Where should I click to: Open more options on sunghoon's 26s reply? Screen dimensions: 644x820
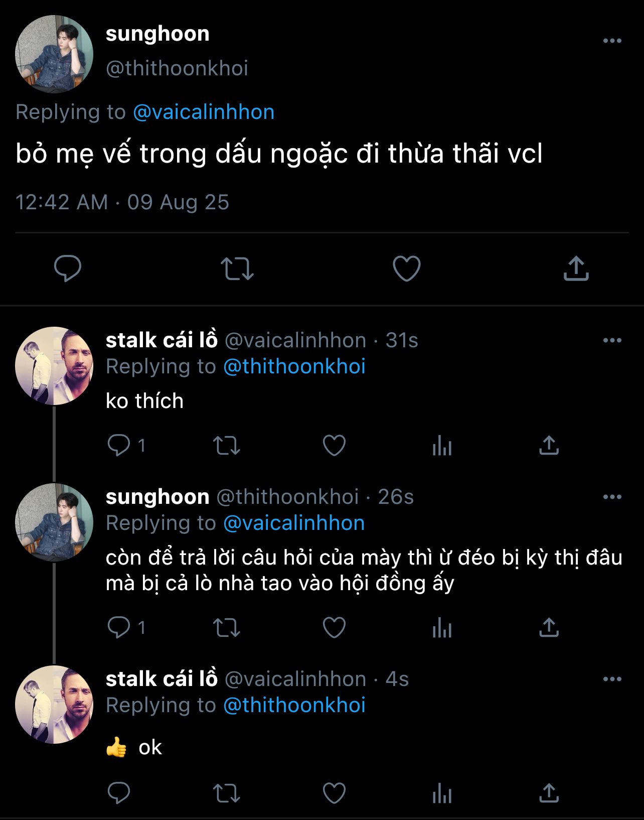612,497
